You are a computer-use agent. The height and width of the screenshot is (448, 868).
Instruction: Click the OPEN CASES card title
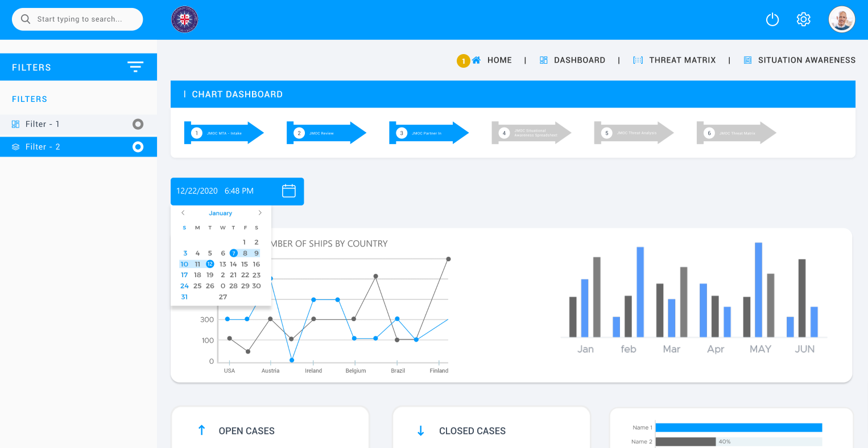246,431
